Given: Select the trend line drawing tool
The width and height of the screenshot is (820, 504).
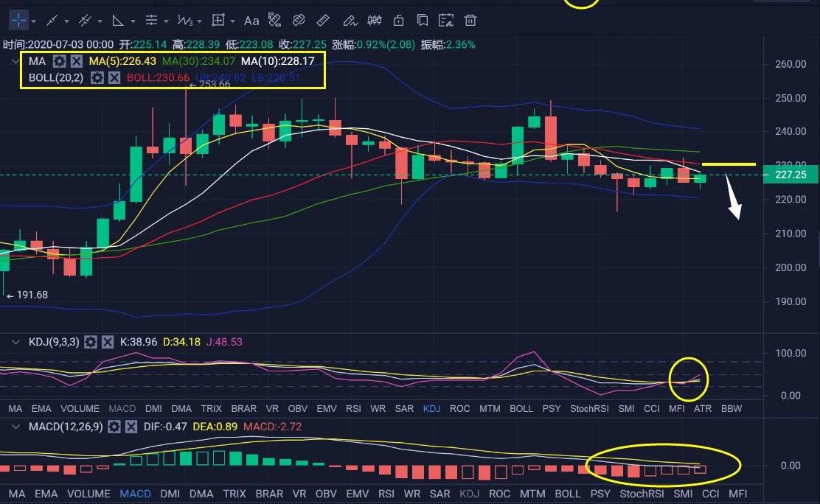Looking at the screenshot, I should (52, 21).
